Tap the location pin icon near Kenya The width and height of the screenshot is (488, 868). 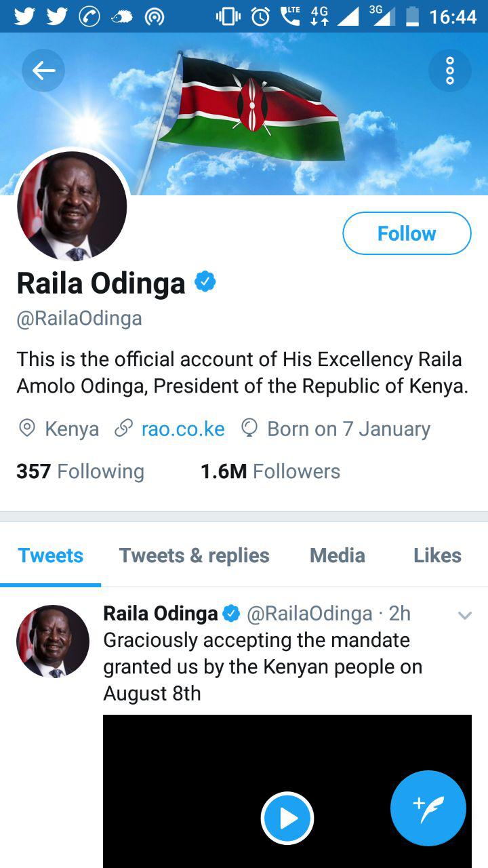click(x=27, y=429)
